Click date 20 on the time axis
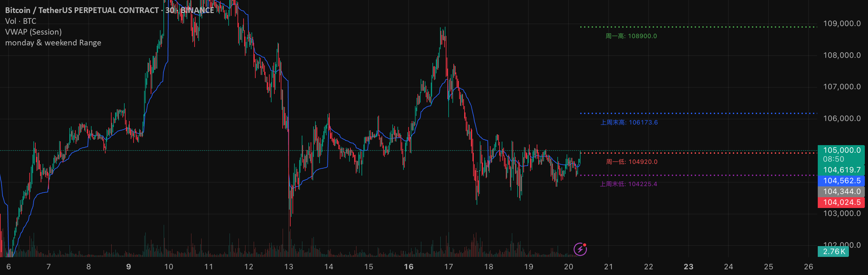 click(568, 267)
